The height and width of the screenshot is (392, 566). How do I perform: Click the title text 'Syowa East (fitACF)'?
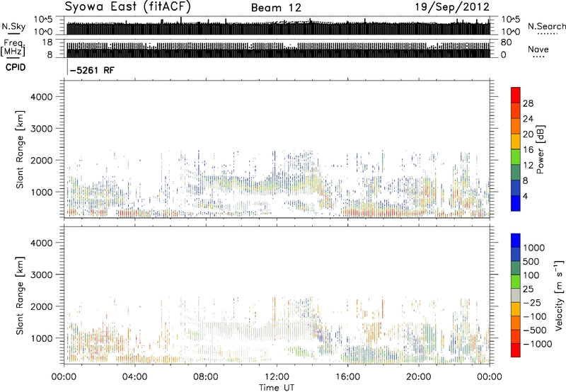[128, 6]
